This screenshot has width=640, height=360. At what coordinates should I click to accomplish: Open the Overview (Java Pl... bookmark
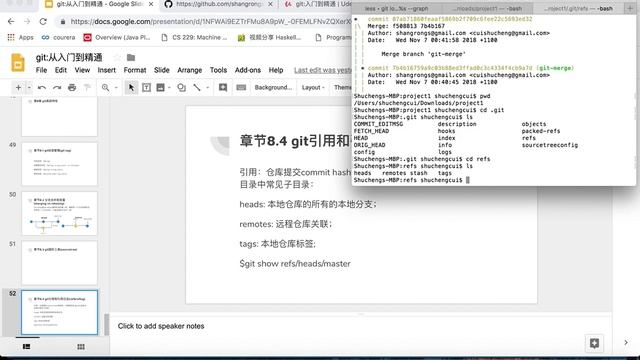(117, 37)
